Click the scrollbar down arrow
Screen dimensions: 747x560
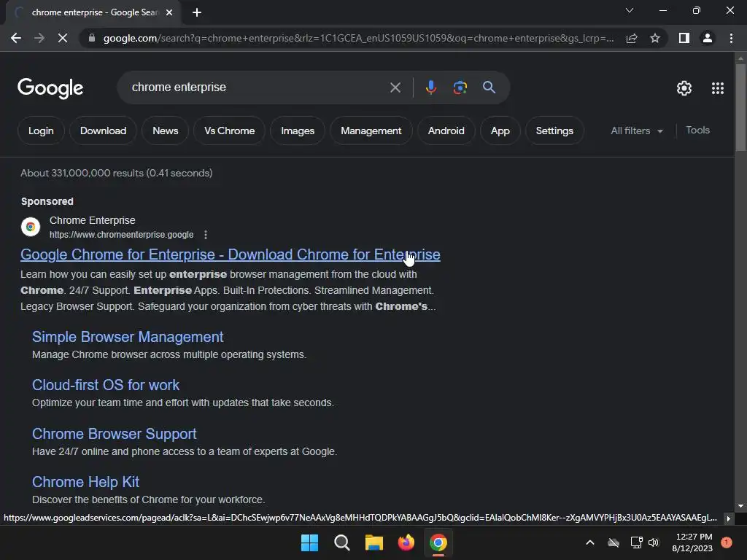[x=740, y=506]
